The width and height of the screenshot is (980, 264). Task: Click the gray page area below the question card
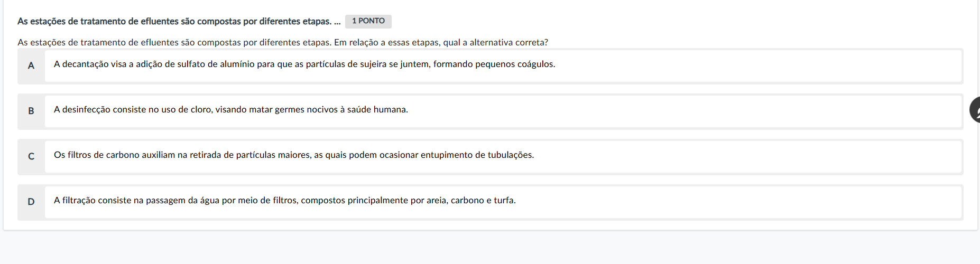490,248
